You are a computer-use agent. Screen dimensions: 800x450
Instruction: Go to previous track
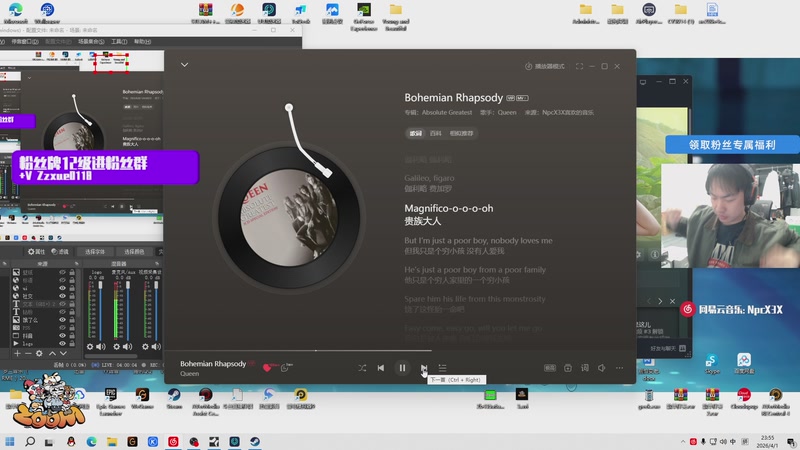click(x=381, y=368)
